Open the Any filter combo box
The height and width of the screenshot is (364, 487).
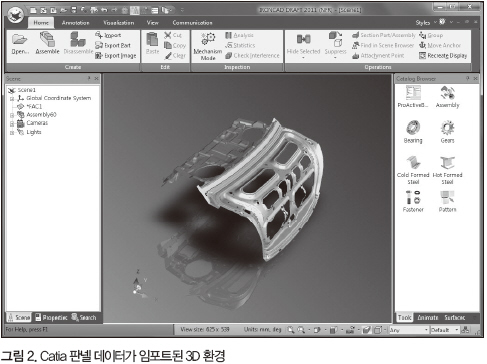409,330
